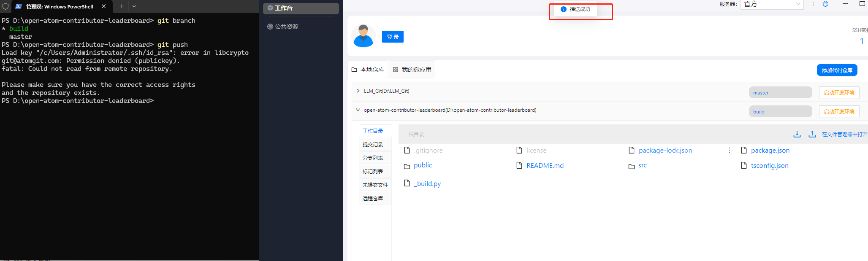Click the 根目录 breadcrumb
The width and height of the screenshot is (868, 261).
pos(416,134)
